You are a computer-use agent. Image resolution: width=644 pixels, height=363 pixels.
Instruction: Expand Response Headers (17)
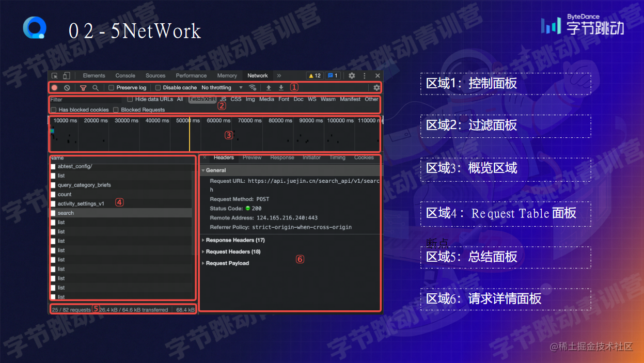233,240
